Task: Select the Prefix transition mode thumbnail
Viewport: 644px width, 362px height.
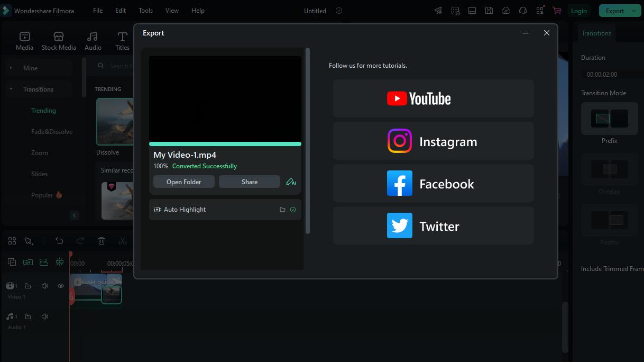Action: (609, 119)
